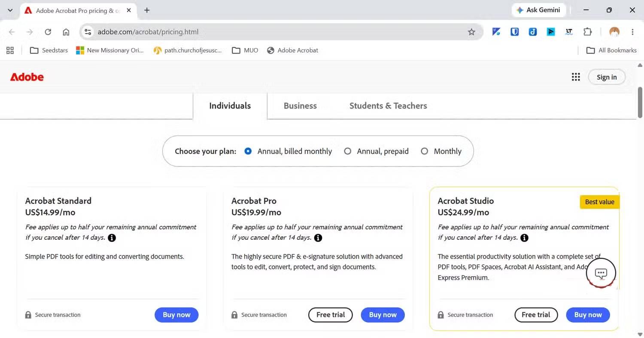This screenshot has width=644, height=338.
Task: Select the Adobe Acrobat Pro pricing browser tab
Action: [78, 10]
